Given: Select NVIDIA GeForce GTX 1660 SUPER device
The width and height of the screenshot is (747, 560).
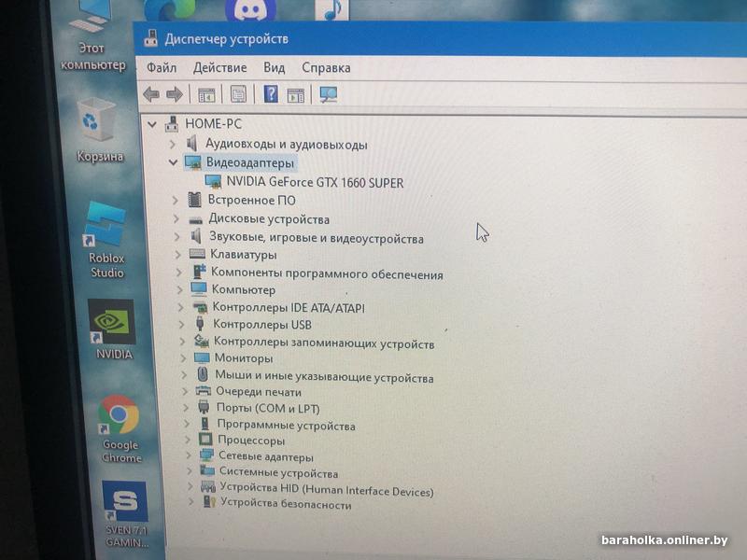Looking at the screenshot, I should 315,182.
